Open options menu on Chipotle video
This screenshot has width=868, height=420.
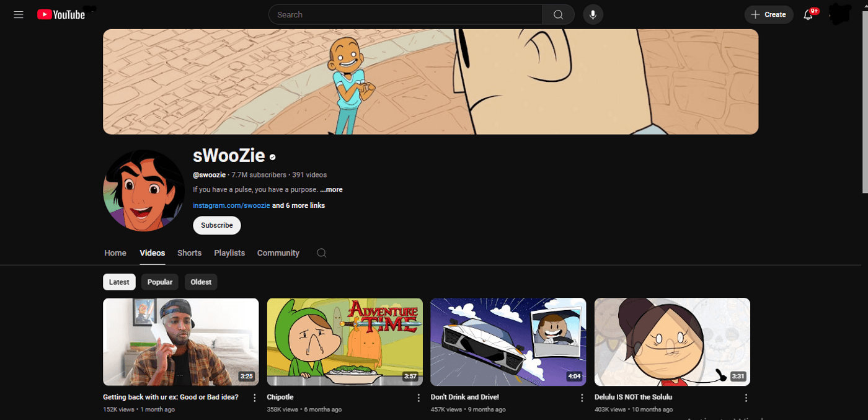(x=418, y=397)
